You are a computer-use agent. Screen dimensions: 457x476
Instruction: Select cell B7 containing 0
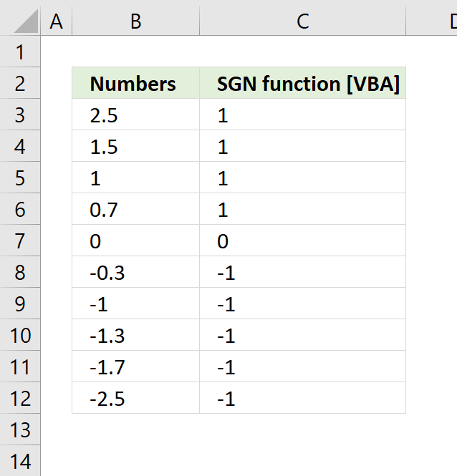(135, 241)
